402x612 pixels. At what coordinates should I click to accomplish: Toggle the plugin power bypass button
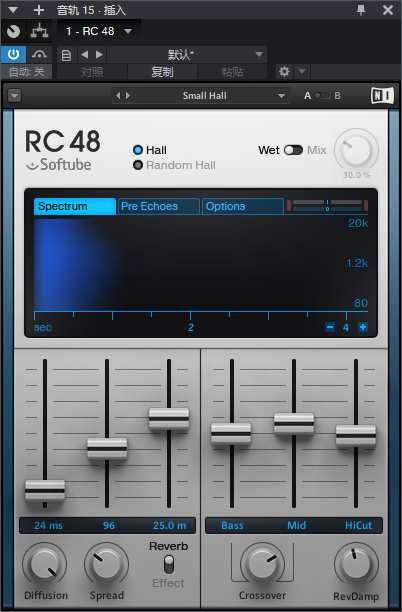tap(13, 54)
